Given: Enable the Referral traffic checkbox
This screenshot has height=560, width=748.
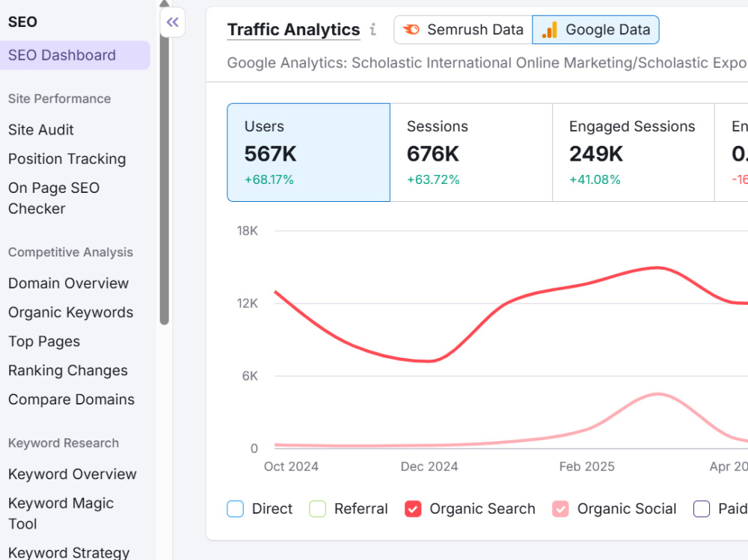Looking at the screenshot, I should coord(318,509).
